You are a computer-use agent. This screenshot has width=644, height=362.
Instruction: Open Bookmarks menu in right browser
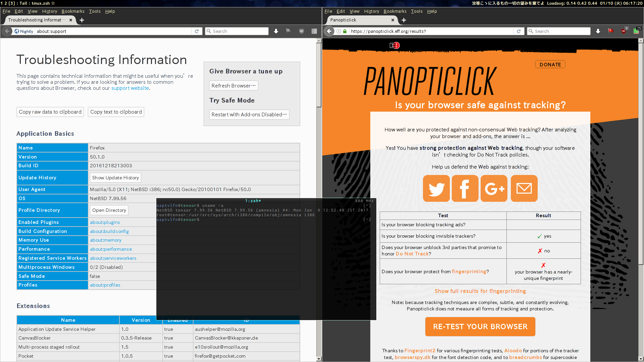[395, 11]
